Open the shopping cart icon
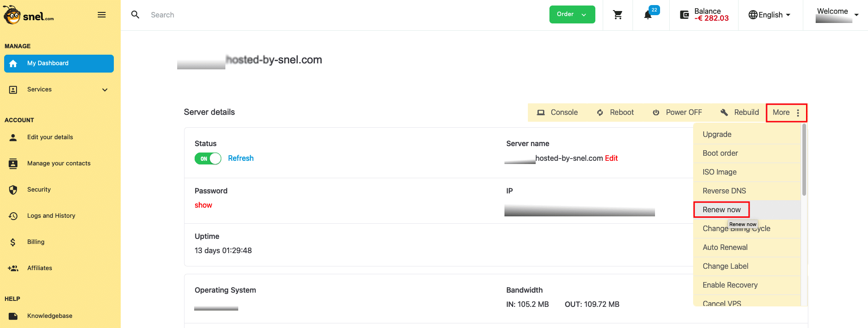 (x=618, y=15)
